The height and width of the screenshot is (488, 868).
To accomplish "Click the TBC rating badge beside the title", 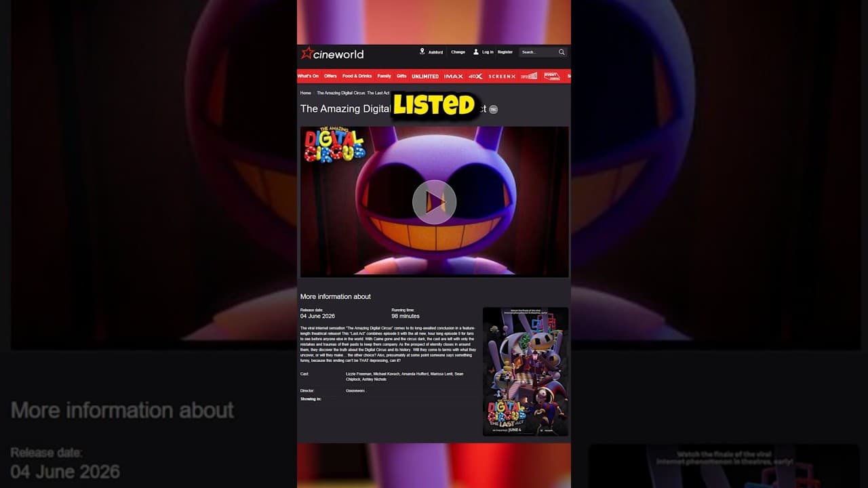I will [x=493, y=109].
